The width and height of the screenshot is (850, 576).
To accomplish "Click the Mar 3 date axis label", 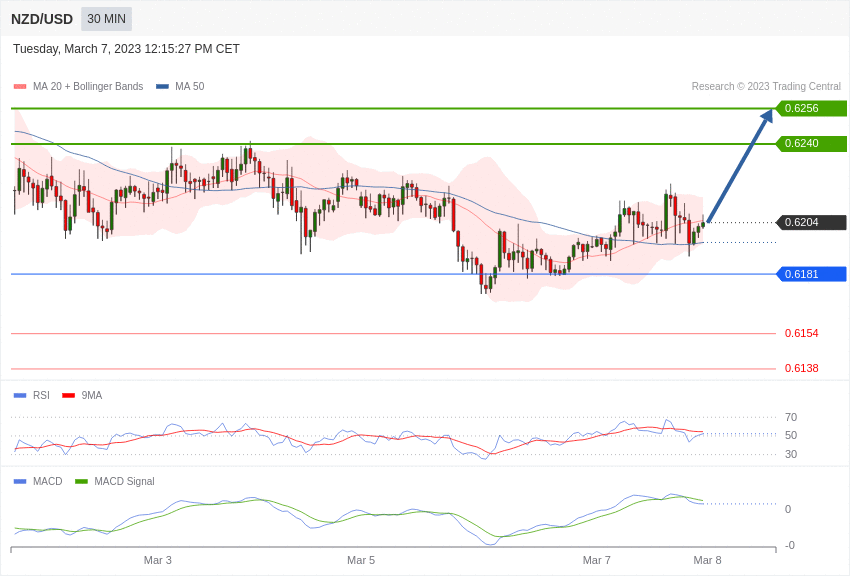I will tap(158, 560).
